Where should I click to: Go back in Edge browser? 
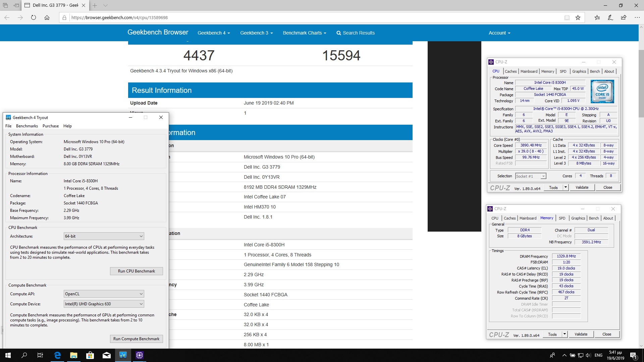[x=7, y=17]
